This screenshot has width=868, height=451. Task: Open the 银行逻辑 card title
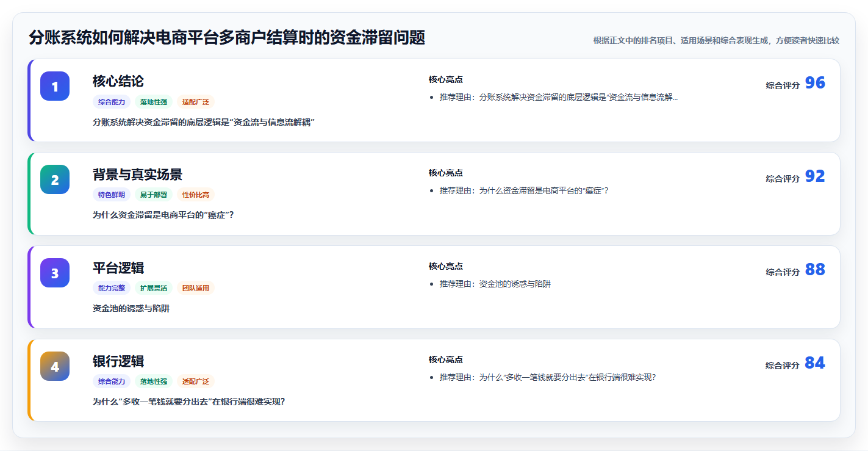point(118,361)
